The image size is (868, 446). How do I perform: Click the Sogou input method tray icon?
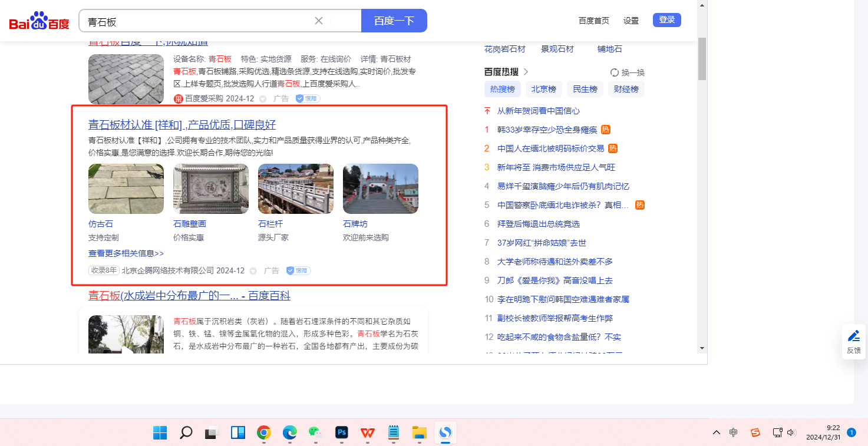[x=755, y=432]
